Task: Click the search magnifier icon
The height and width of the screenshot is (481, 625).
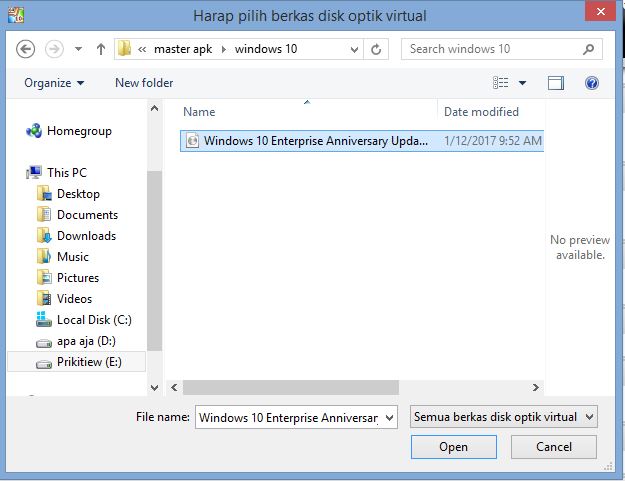Action: point(588,49)
